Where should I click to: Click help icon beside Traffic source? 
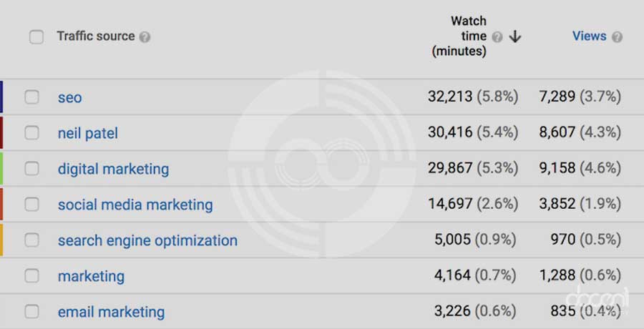[145, 37]
